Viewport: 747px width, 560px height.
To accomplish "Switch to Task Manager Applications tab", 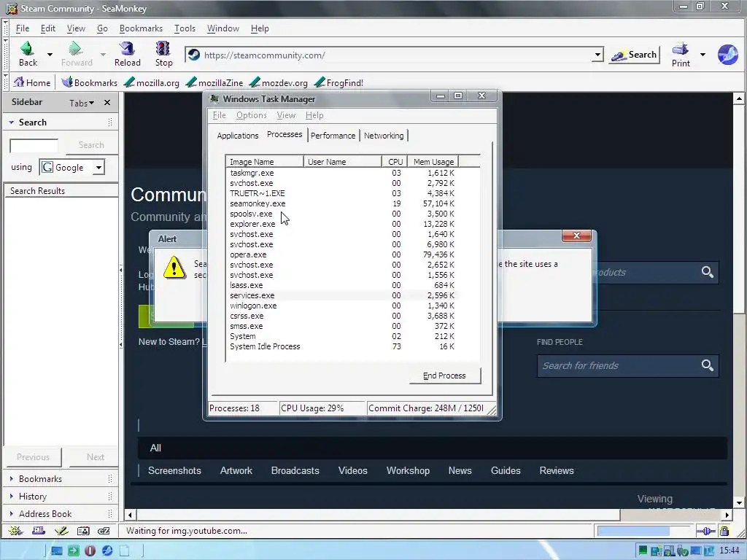I will click(237, 136).
